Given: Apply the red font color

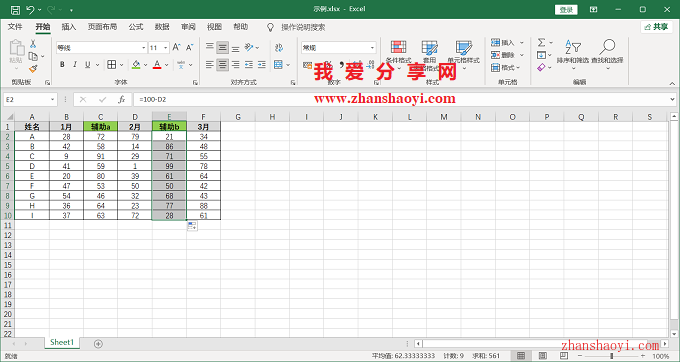Looking at the screenshot, I should pyautogui.click(x=157, y=65).
